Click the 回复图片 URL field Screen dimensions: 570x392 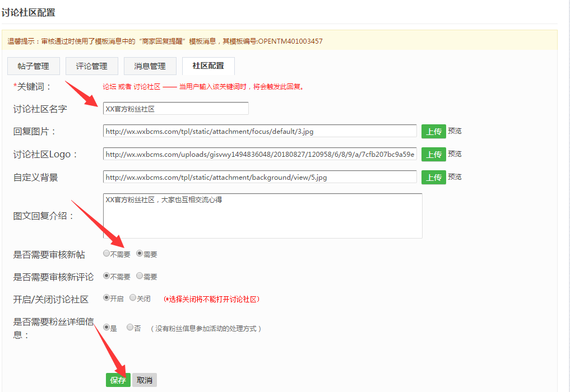(258, 130)
